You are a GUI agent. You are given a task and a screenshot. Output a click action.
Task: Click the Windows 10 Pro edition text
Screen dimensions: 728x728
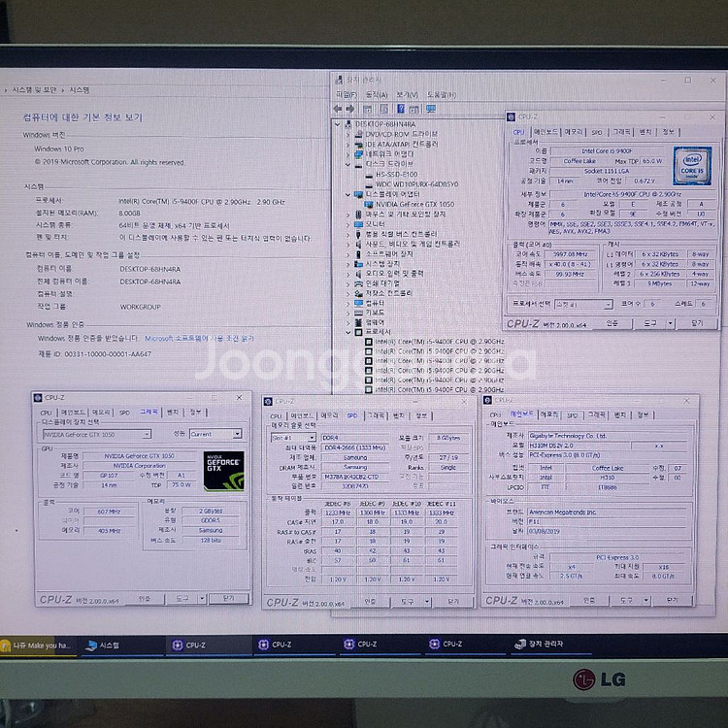point(59,149)
